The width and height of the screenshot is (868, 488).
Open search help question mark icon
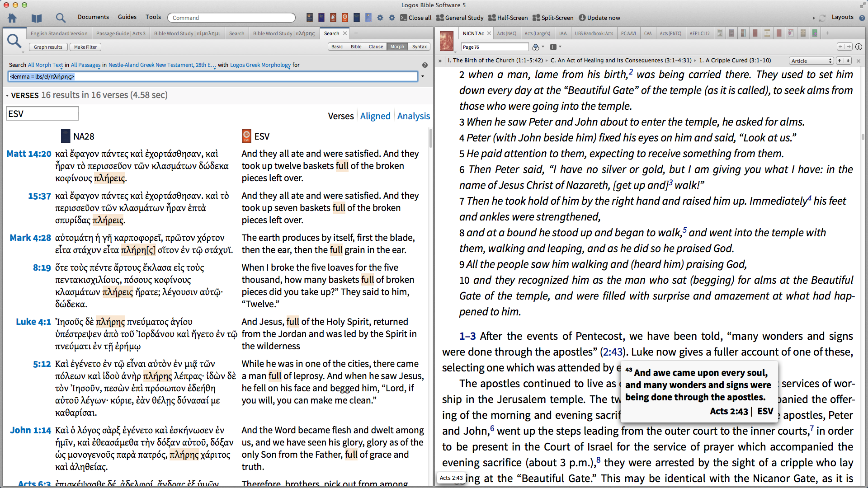(x=425, y=65)
